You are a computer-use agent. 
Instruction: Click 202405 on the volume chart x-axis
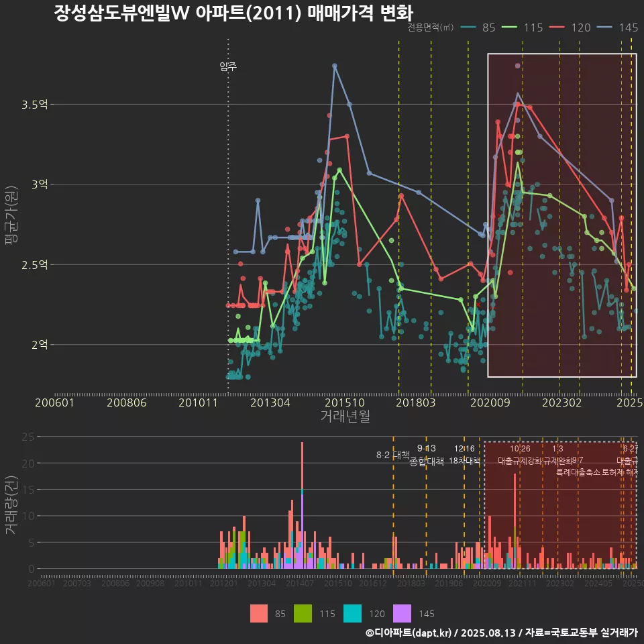[598, 583]
